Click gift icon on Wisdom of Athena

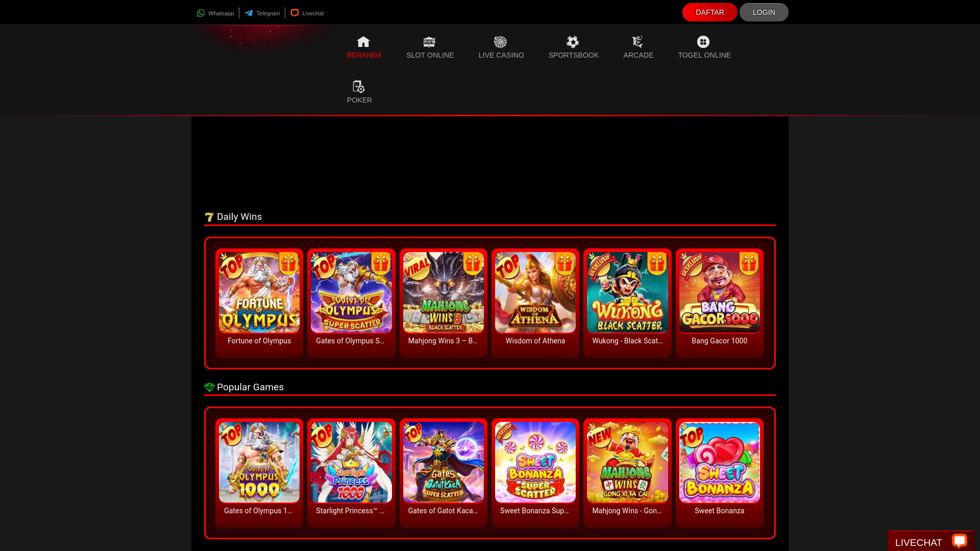pos(565,263)
